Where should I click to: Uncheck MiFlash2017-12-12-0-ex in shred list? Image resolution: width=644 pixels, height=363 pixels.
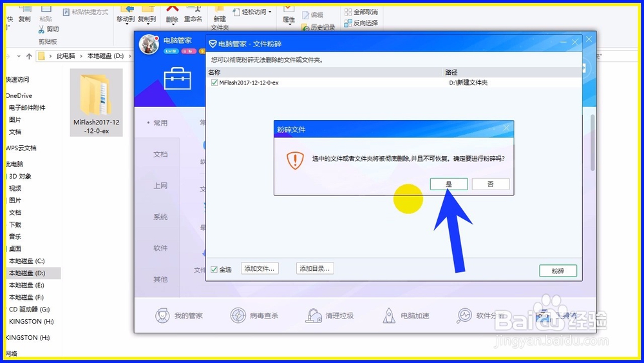(214, 83)
